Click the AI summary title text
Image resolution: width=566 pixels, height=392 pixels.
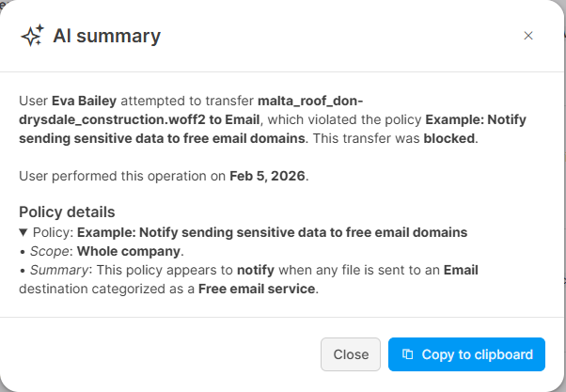pyautogui.click(x=106, y=36)
